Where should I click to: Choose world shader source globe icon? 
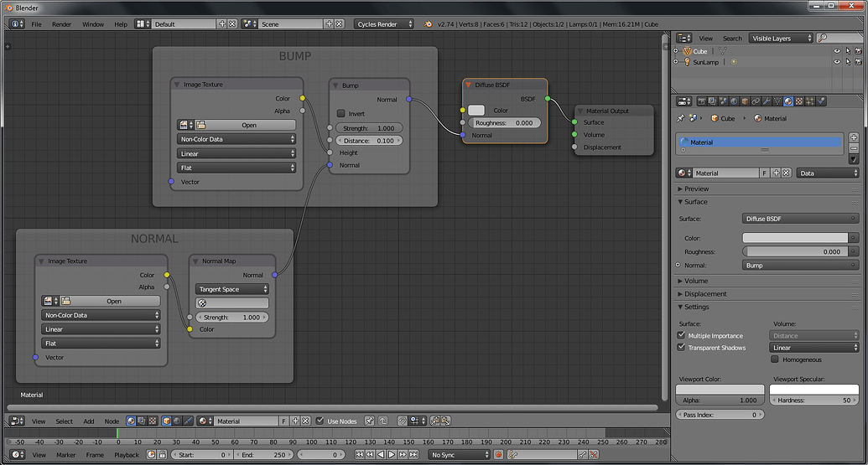pos(177,421)
